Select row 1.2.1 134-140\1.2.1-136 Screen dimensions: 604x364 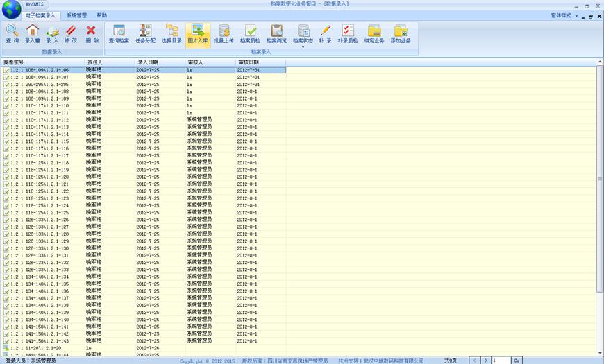[144, 291]
